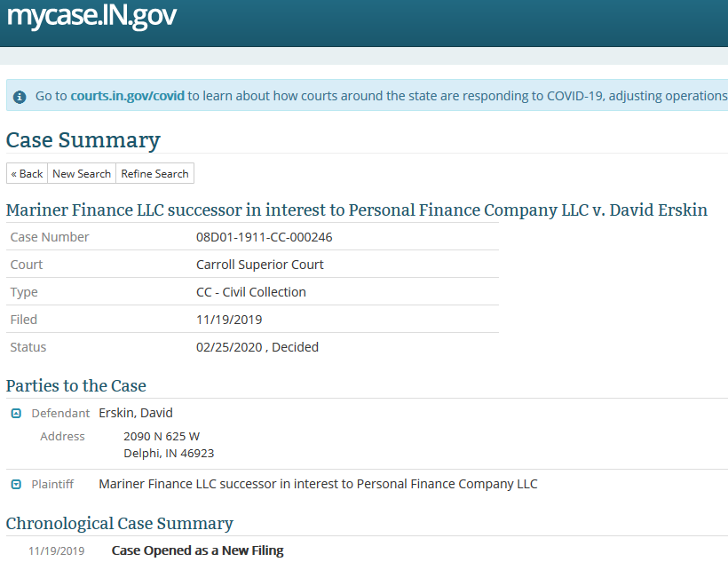The width and height of the screenshot is (728, 562).
Task: Click the Refine Search button
Action: (x=154, y=173)
